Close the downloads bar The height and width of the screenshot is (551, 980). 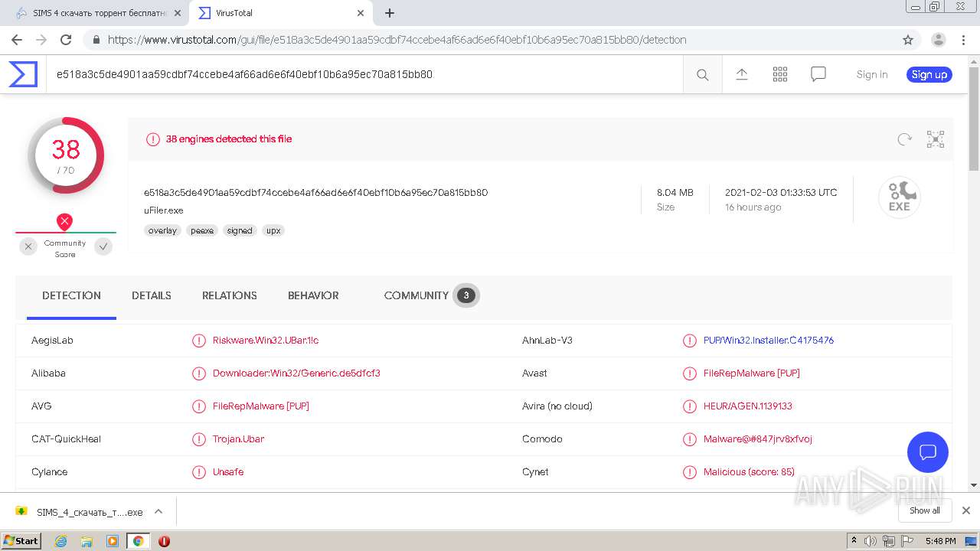pyautogui.click(x=966, y=510)
